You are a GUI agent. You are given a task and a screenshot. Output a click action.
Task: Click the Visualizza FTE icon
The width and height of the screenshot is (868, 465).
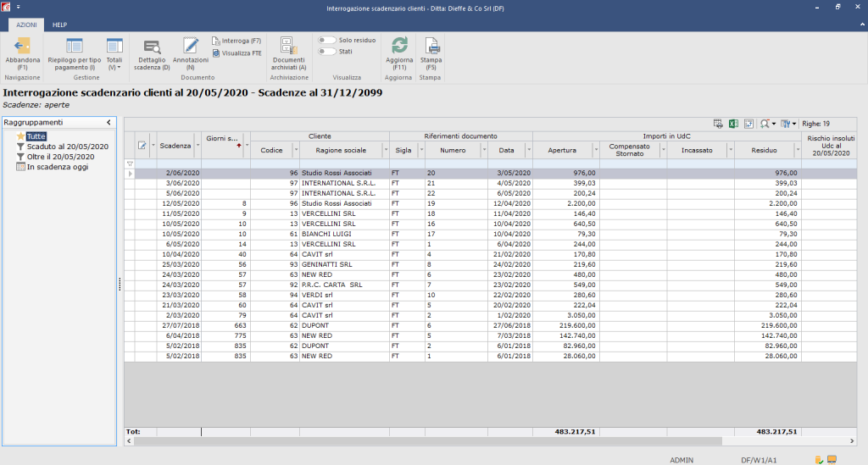click(216, 53)
